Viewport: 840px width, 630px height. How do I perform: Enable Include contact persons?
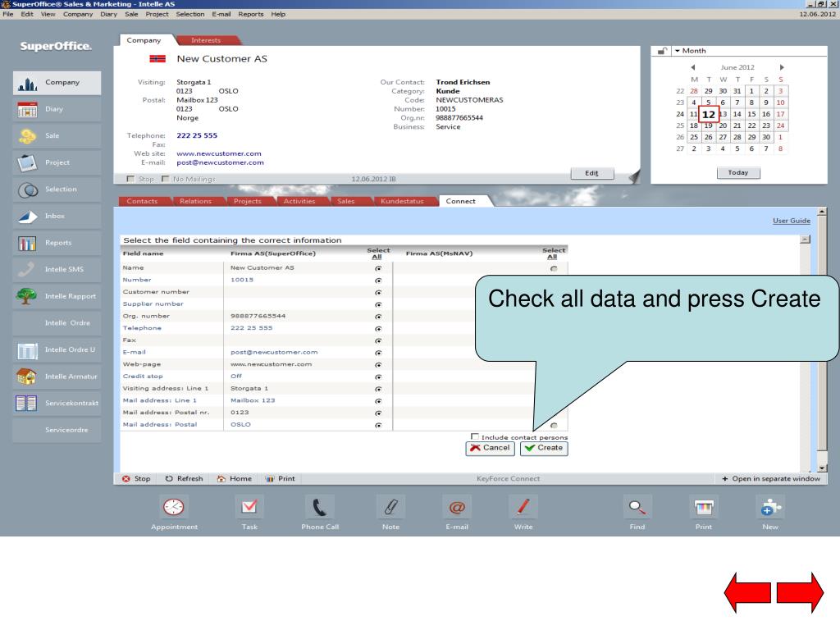(x=475, y=437)
